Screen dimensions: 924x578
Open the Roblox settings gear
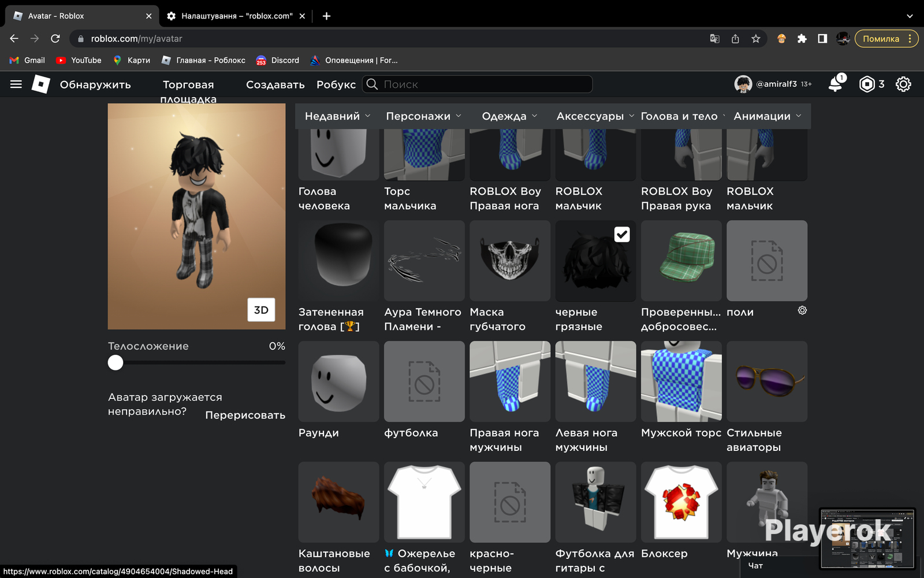click(x=903, y=84)
